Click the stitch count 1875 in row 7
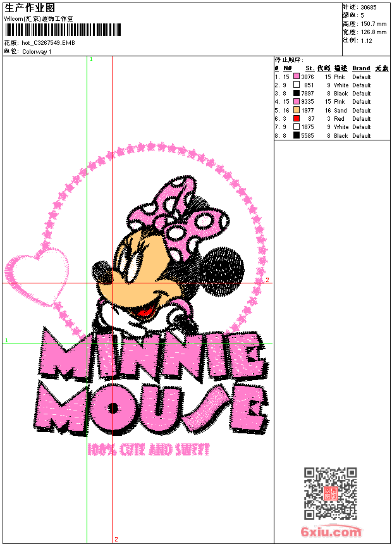 pos(307,127)
